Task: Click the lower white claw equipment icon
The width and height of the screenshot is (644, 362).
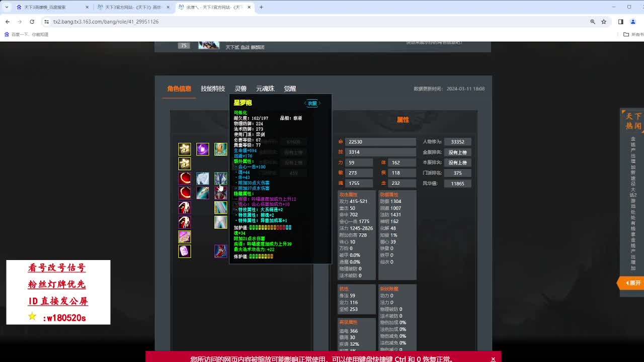Action: [185, 222]
